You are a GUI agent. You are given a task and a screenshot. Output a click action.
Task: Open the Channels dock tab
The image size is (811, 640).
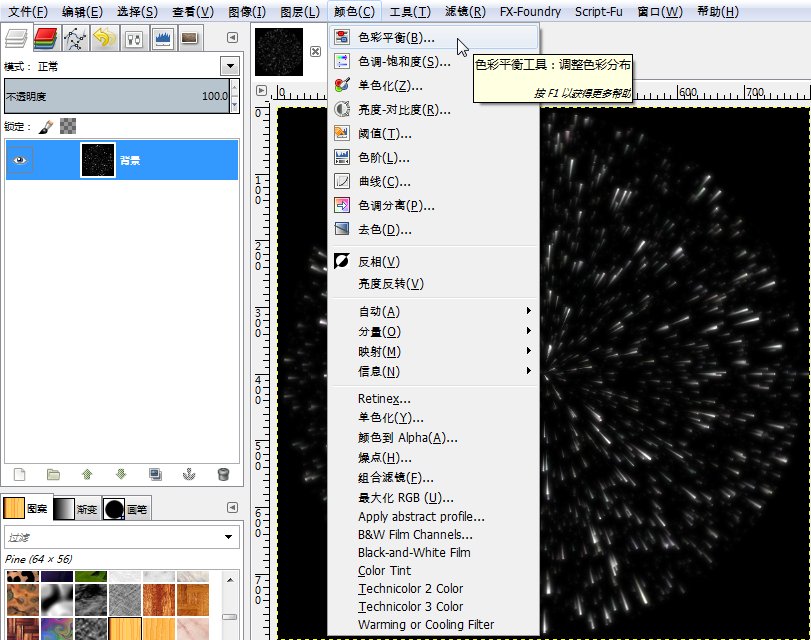click(x=46, y=38)
